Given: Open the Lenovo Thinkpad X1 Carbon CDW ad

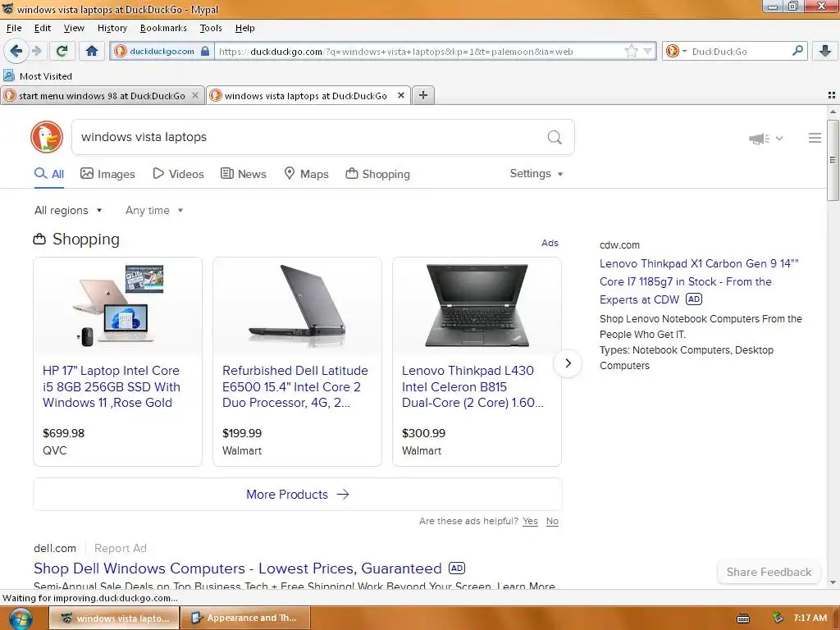Looking at the screenshot, I should (x=699, y=282).
